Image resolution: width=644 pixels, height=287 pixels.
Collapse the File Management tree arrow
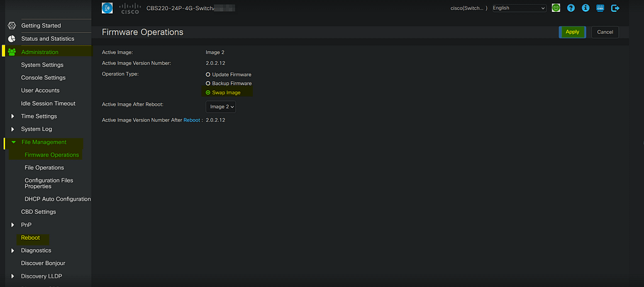[x=13, y=142]
